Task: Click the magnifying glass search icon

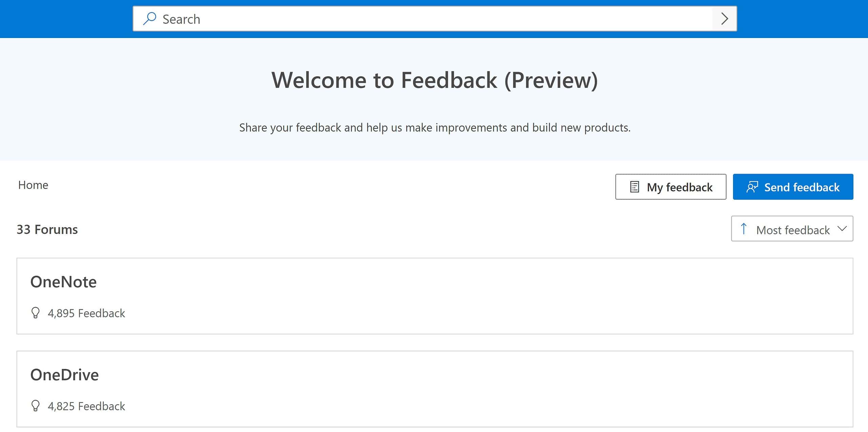Action: pyautogui.click(x=150, y=19)
